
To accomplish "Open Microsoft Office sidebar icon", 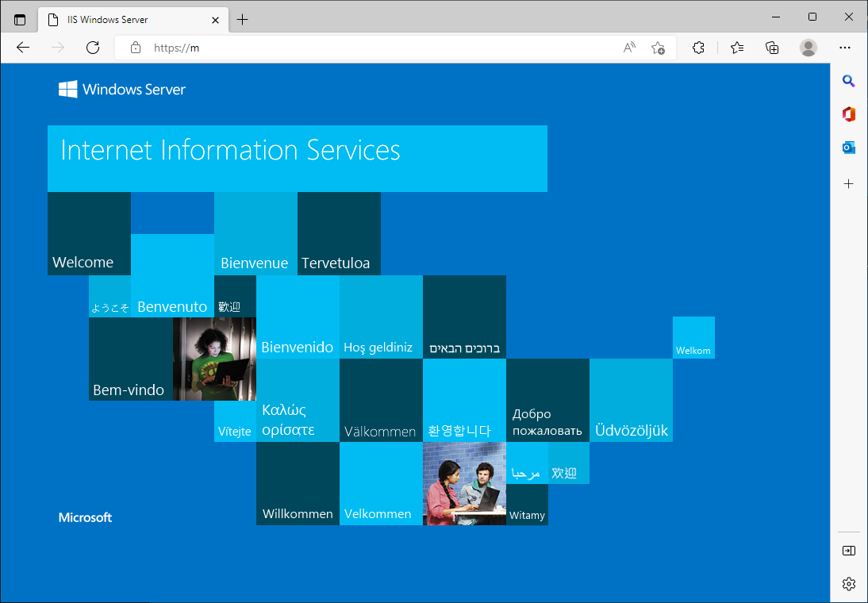I will tap(849, 114).
